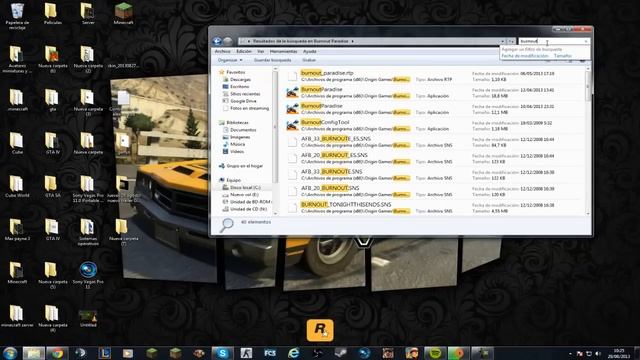Open the Ayuda menu
The width and height of the screenshot is (640, 360).
(x=309, y=51)
